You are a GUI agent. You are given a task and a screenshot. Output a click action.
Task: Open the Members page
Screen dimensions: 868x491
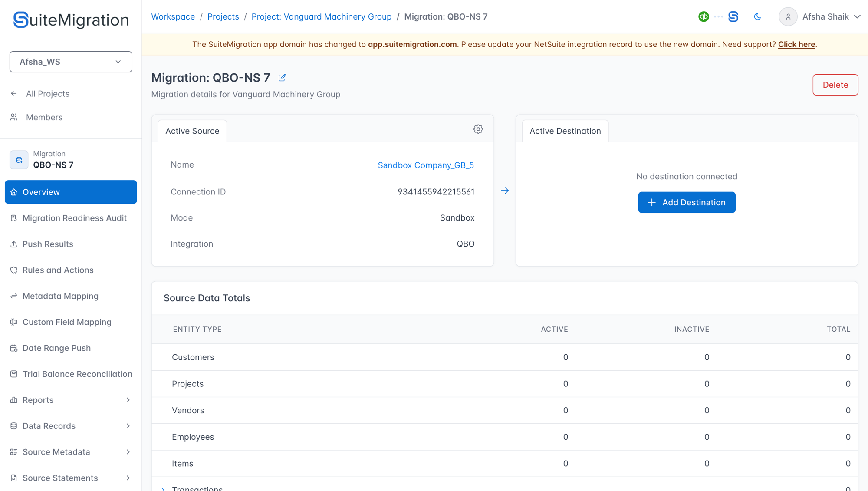click(44, 117)
